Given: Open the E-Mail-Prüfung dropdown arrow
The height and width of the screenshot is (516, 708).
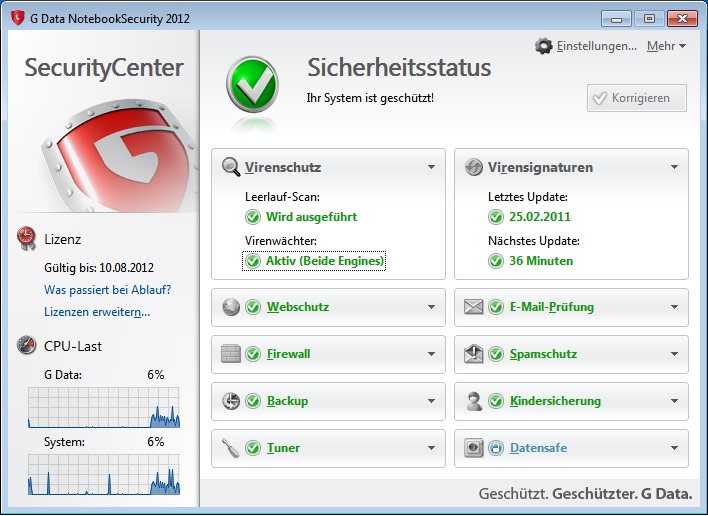Looking at the screenshot, I should pyautogui.click(x=674, y=307).
